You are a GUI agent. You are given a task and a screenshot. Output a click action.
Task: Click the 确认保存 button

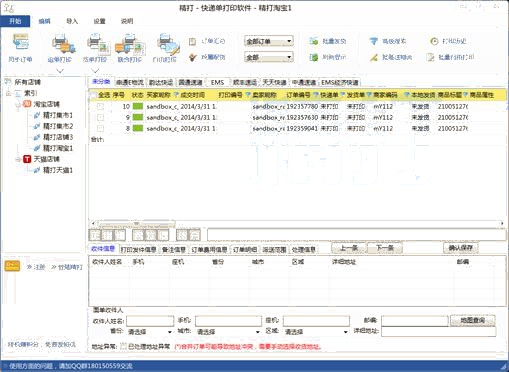[461, 248]
